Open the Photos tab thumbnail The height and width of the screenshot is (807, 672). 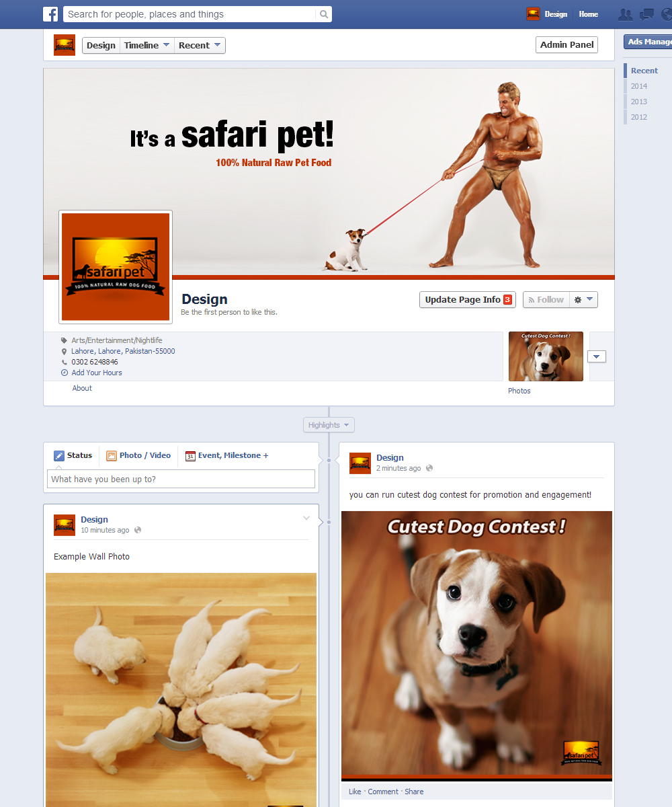(x=546, y=356)
